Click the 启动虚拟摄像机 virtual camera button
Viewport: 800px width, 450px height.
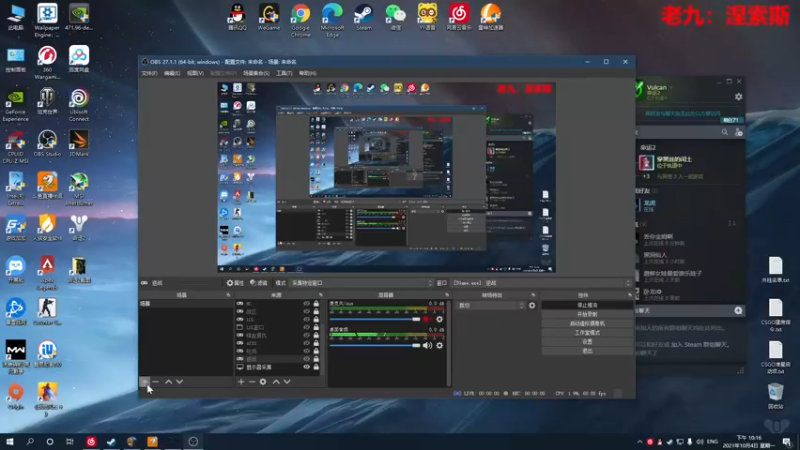(x=587, y=323)
